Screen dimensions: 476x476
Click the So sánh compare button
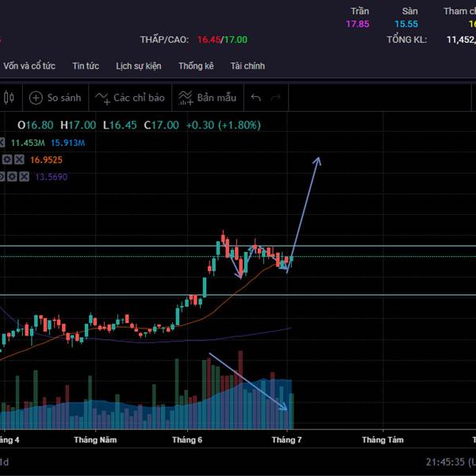tap(56, 98)
